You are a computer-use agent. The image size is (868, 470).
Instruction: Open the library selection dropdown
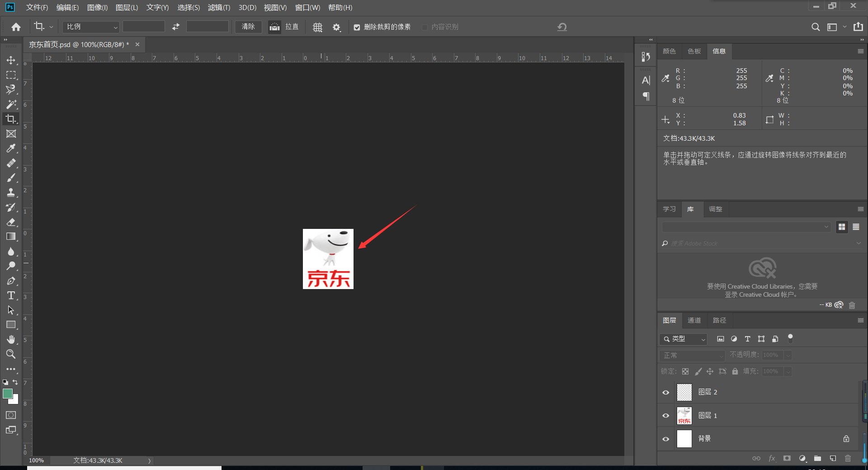pyautogui.click(x=746, y=227)
